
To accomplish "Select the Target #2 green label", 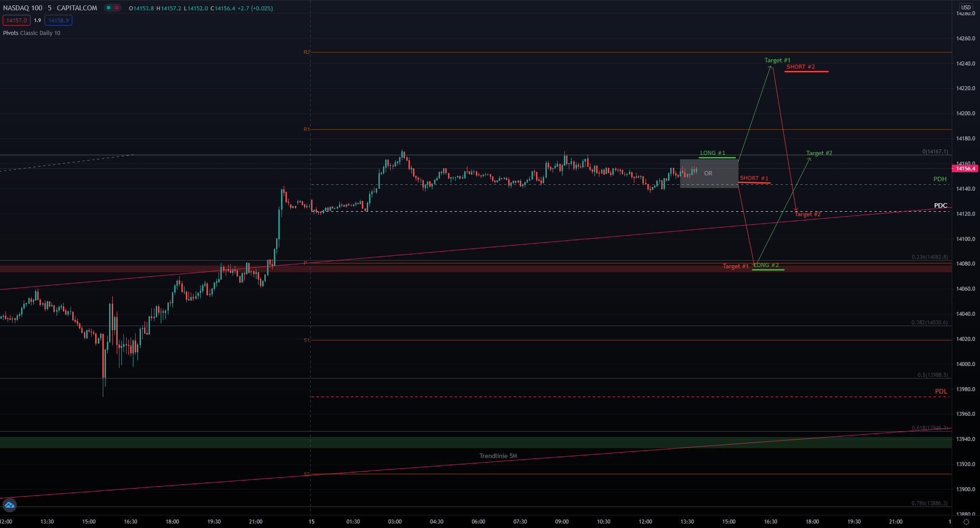I will tap(819, 153).
